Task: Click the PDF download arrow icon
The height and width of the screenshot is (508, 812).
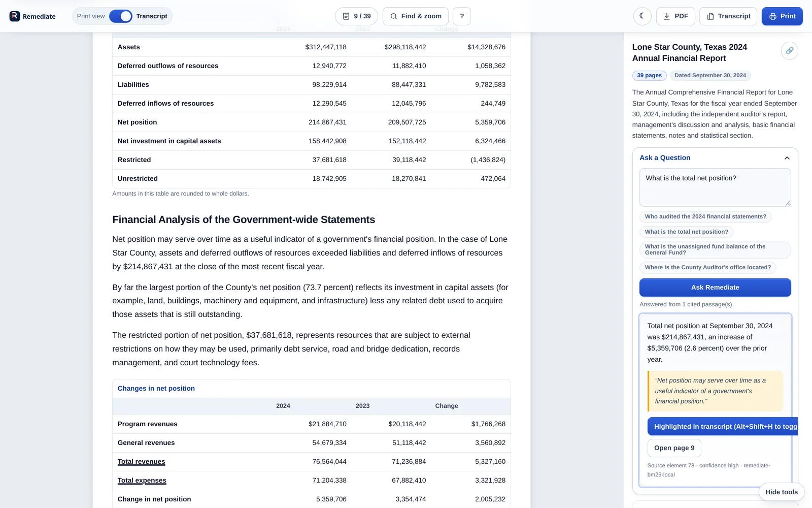Action: coord(667,16)
